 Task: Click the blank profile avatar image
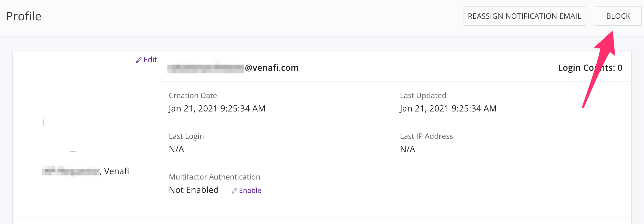click(x=73, y=122)
